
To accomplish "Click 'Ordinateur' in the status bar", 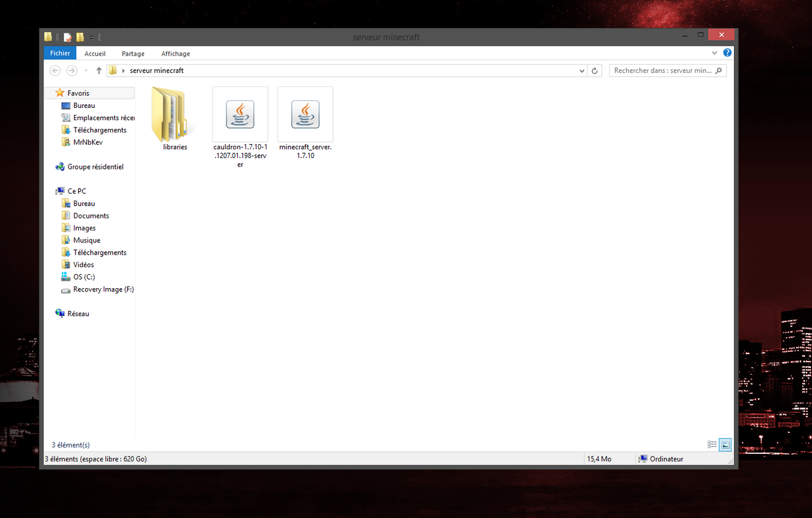I will pos(667,459).
